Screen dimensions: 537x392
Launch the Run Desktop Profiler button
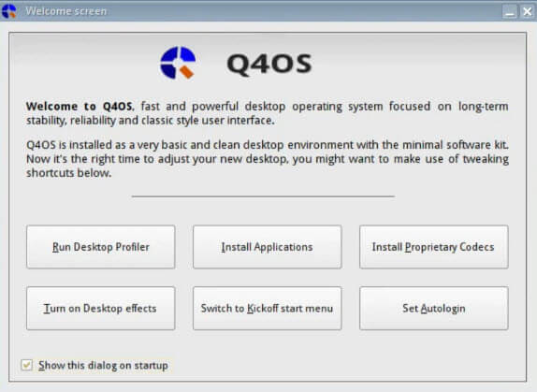[x=101, y=247]
